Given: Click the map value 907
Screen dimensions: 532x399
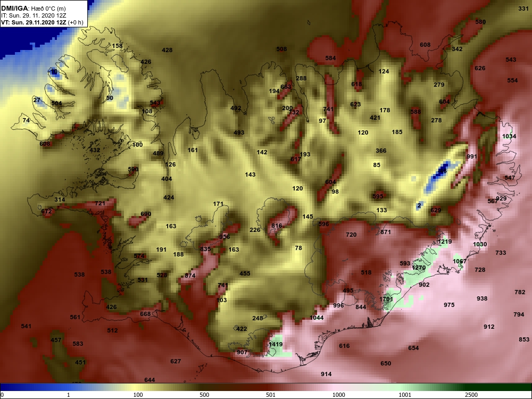Looking at the screenshot, I should coord(242,353).
